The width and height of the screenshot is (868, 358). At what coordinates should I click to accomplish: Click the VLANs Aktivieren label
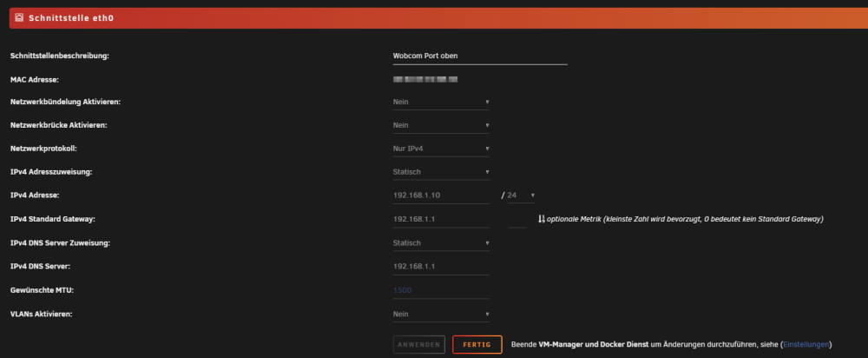[42, 314]
